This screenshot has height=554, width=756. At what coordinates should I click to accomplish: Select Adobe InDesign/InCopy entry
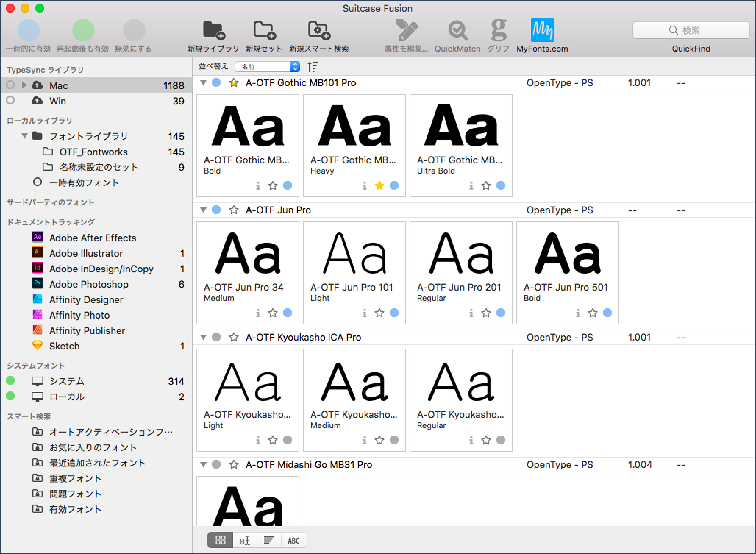pyautogui.click(x=96, y=269)
